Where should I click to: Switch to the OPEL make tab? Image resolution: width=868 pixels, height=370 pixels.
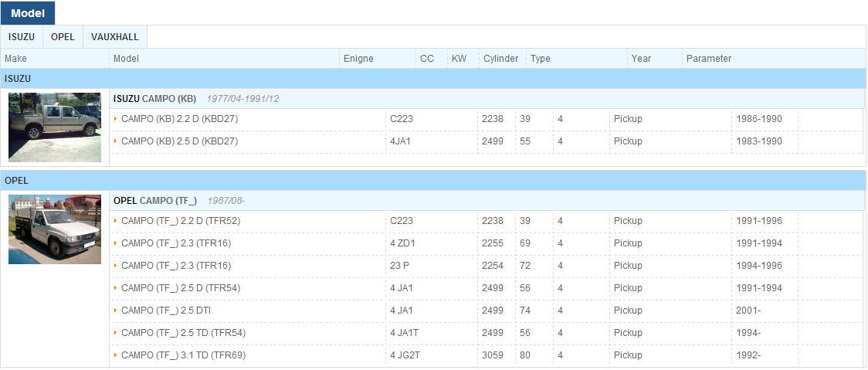[63, 37]
